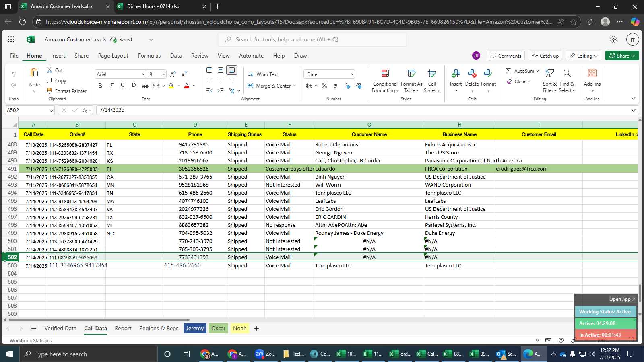This screenshot has width=644, height=362.
Task: Switch to the Formulas ribbon tab
Action: tap(149, 56)
